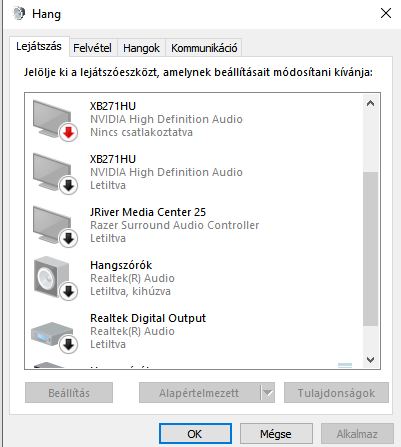Screen dimensions: 401x447
Task: Close the Hang dialog window
Action: coord(386,13)
